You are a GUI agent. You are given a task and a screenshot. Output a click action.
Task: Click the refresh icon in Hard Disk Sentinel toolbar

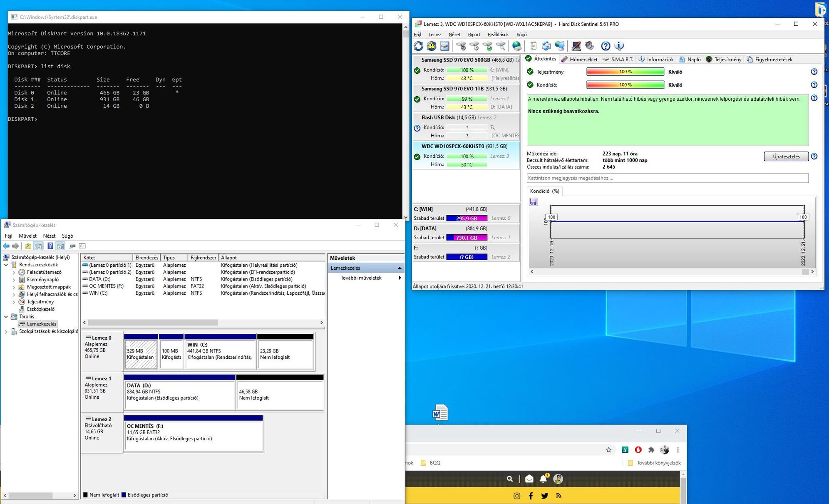coord(418,46)
